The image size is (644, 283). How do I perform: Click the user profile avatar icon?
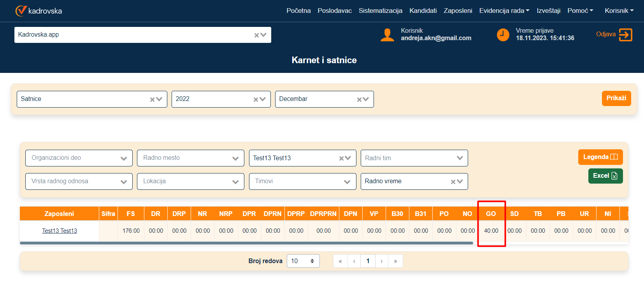click(387, 35)
